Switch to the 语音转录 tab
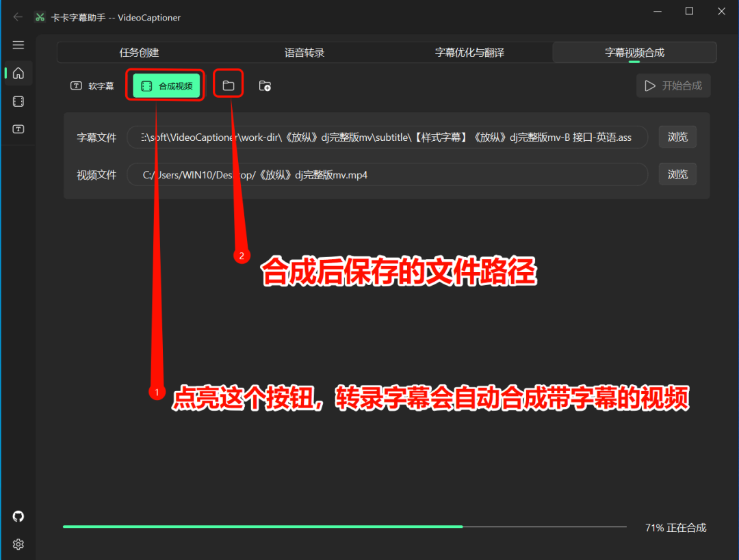Screen dimensions: 739x560 coord(304,52)
